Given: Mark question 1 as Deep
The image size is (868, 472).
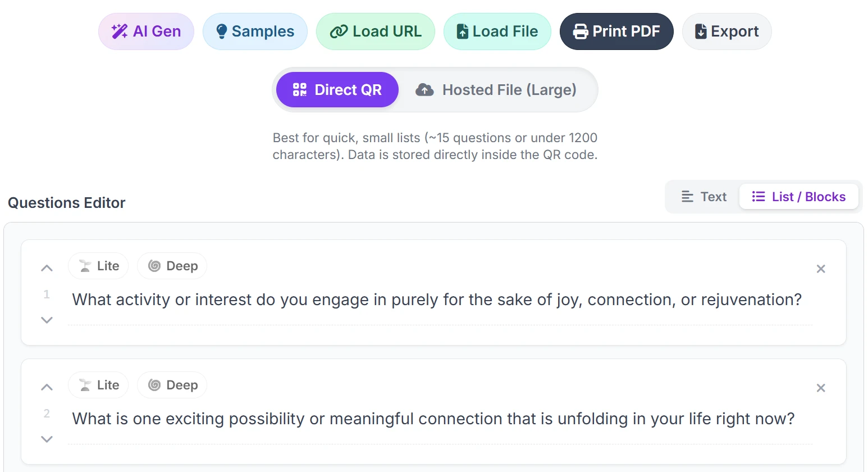Looking at the screenshot, I should [x=172, y=266].
